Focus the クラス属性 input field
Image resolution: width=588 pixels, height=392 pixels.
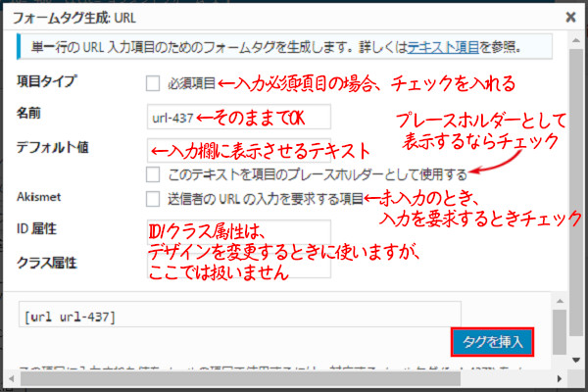tap(239, 266)
